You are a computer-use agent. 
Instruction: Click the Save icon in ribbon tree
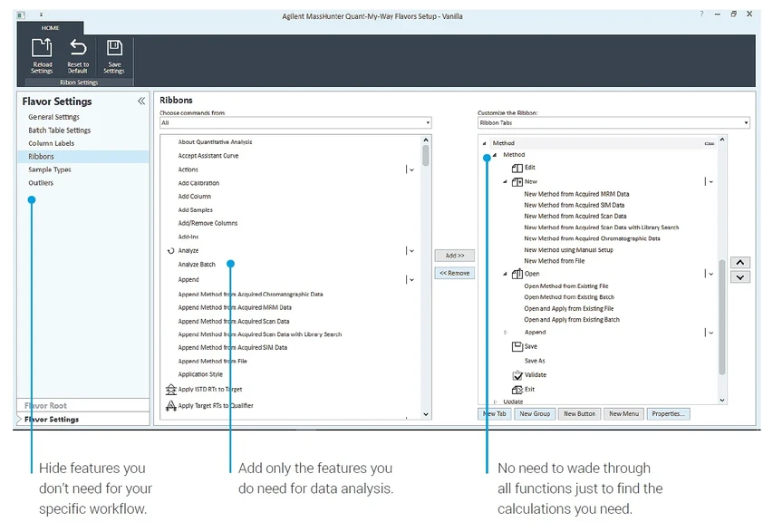(517, 346)
